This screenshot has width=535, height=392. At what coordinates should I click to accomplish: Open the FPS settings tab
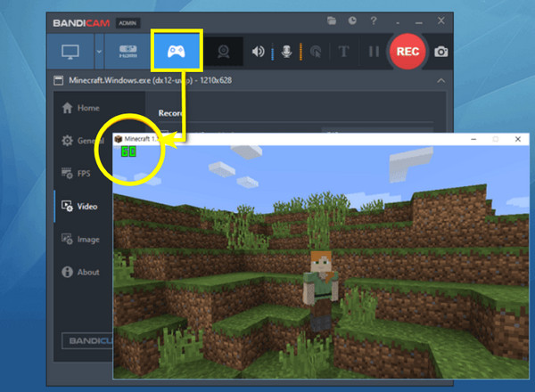point(76,174)
